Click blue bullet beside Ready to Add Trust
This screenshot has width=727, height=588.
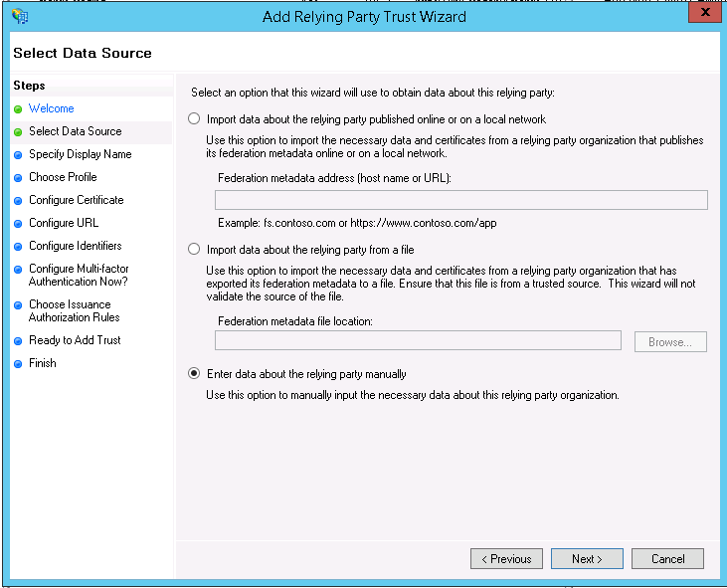[x=18, y=341]
